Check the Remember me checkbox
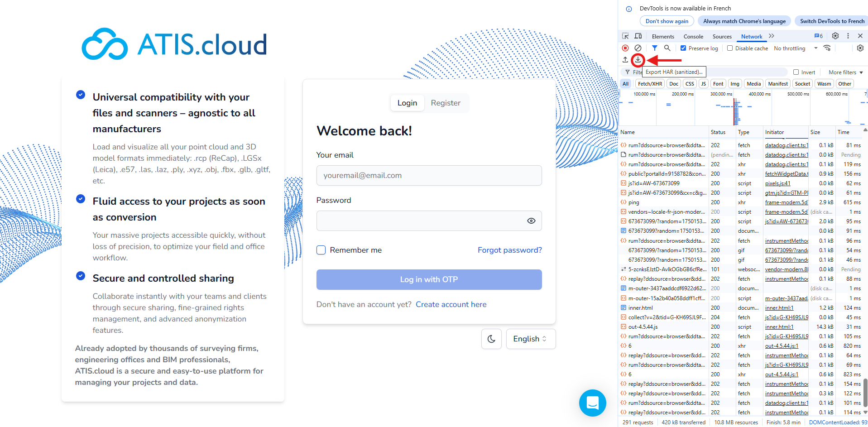 (x=321, y=250)
